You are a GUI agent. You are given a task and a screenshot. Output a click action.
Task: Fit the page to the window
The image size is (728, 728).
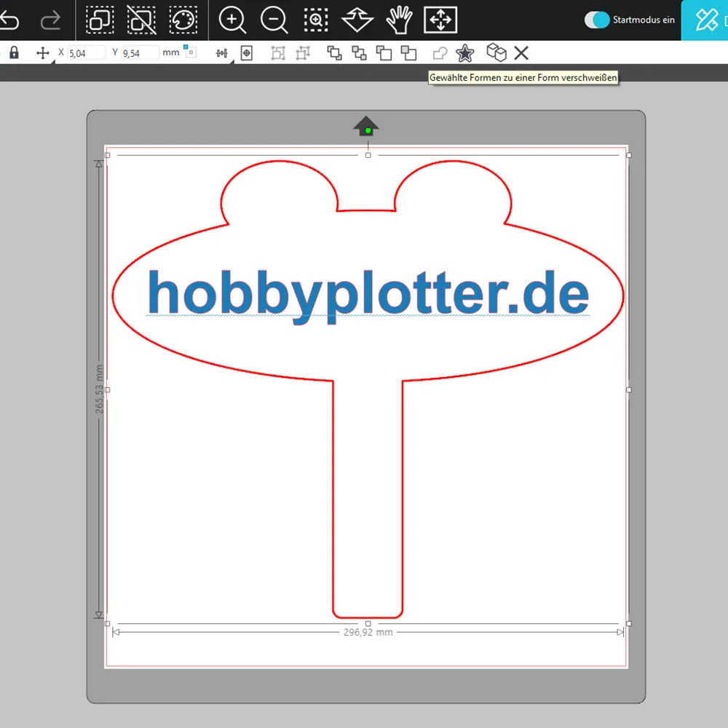click(x=440, y=20)
